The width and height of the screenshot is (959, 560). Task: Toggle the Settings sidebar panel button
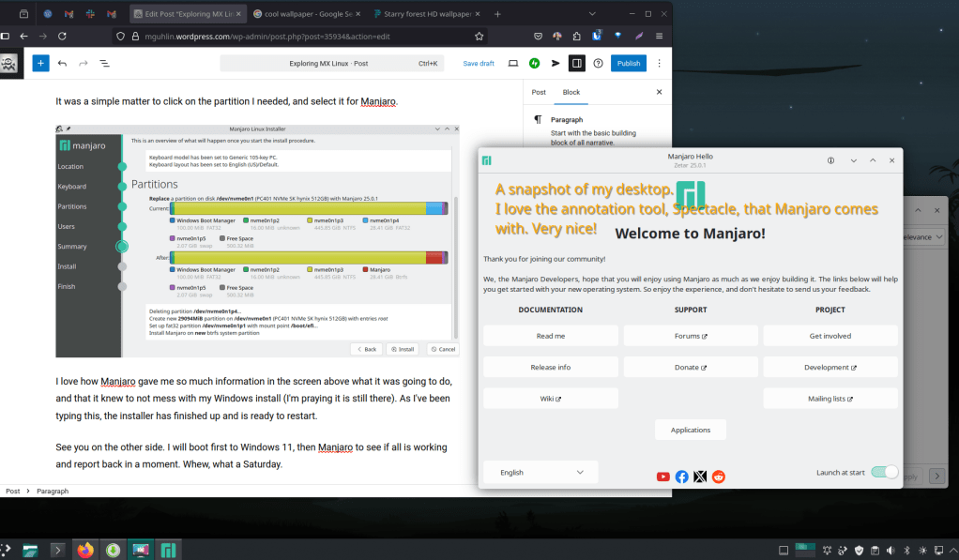point(576,63)
